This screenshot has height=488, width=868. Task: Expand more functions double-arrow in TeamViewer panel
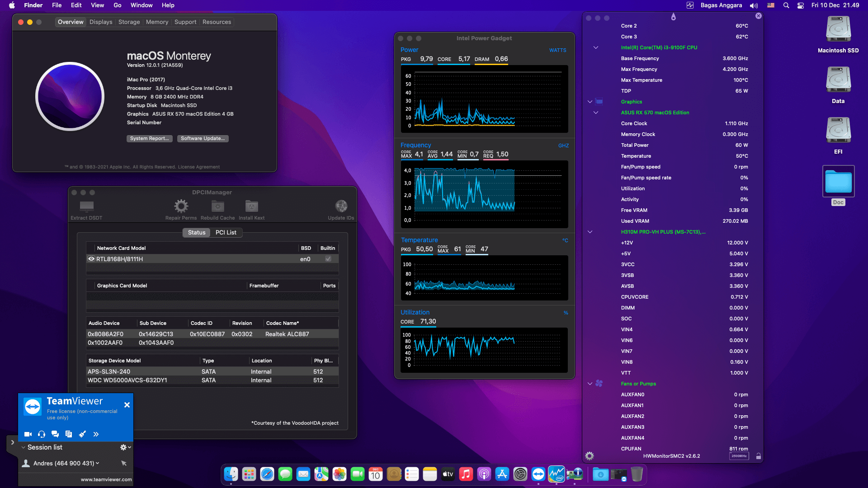click(96, 434)
